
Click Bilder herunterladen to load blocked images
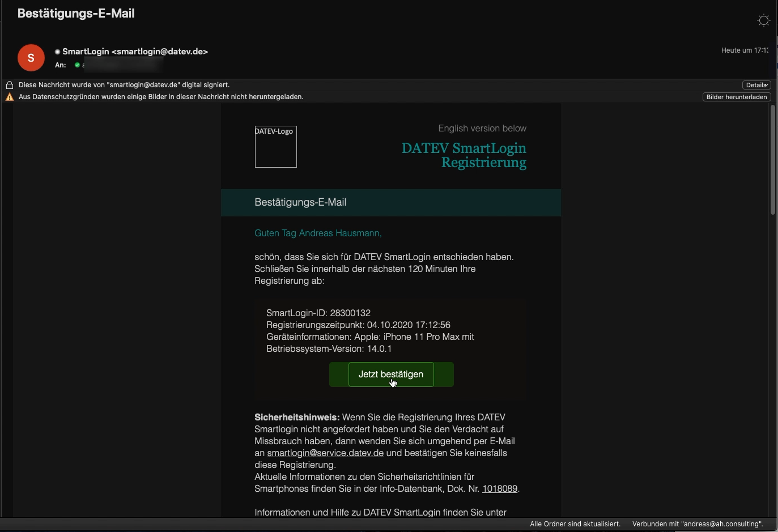tap(737, 97)
